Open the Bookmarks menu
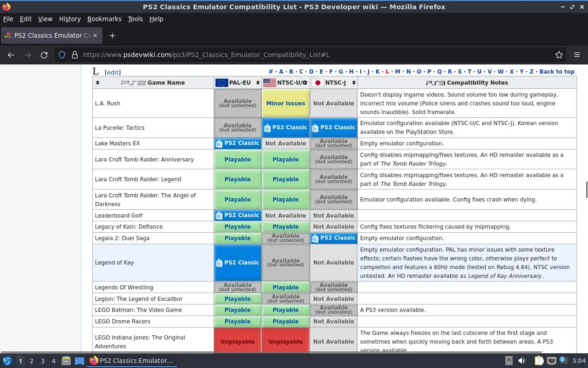Screen dimensions: 588x368 click(104, 19)
